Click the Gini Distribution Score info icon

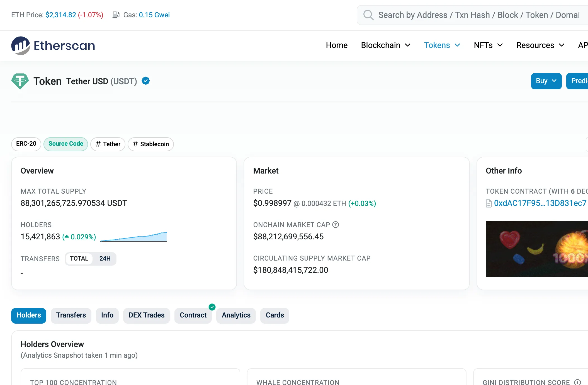point(578,382)
